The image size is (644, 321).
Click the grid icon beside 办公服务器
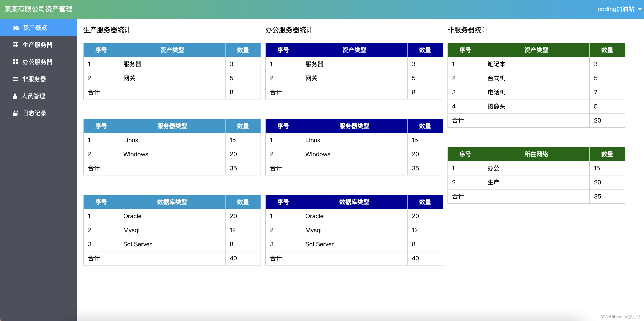pos(16,62)
